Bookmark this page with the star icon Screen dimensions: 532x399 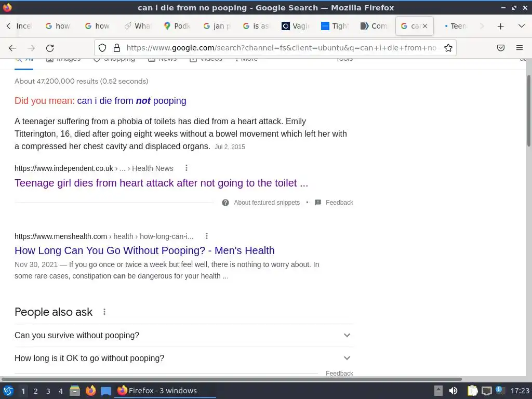click(448, 48)
